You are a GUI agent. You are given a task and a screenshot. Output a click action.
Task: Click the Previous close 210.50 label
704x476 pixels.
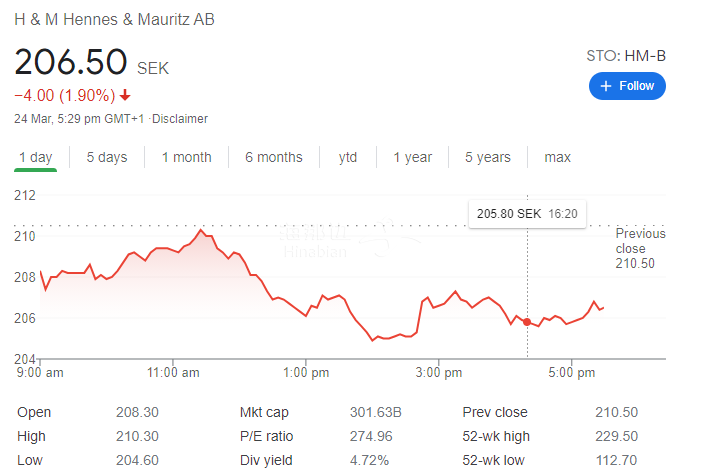(x=640, y=248)
